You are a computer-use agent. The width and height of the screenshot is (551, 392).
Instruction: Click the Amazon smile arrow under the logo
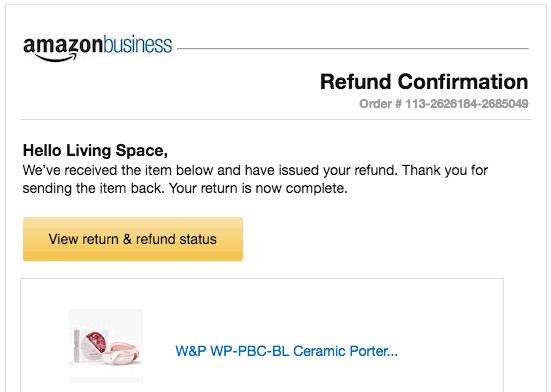coord(56,58)
